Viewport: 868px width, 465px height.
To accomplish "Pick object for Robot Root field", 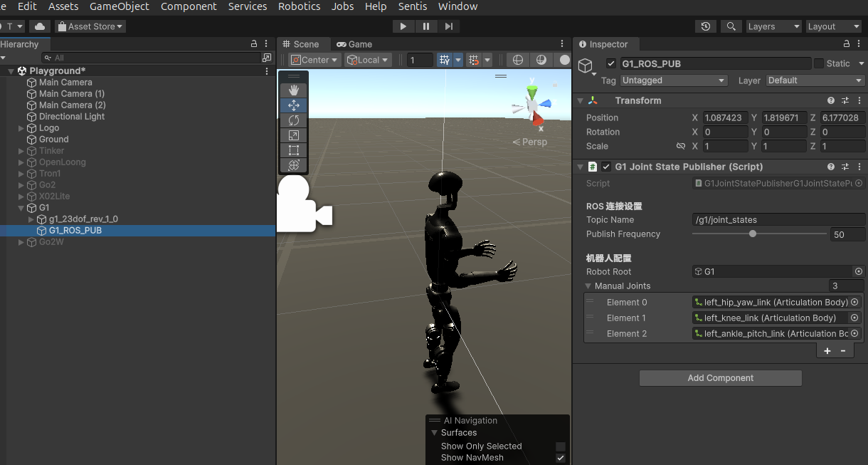I will [859, 271].
